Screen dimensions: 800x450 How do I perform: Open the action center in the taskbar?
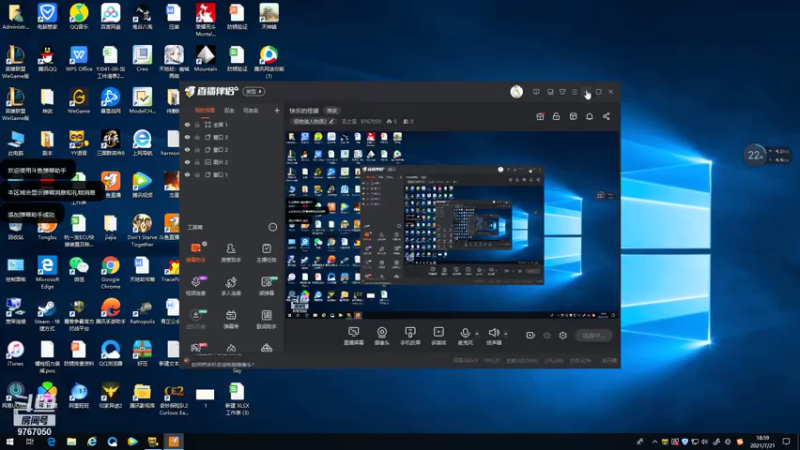pos(786,442)
